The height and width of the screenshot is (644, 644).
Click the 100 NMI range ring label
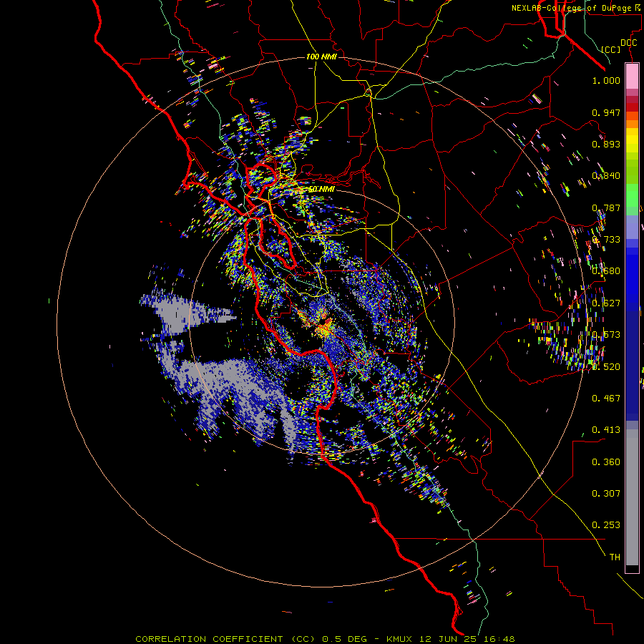[x=321, y=57]
